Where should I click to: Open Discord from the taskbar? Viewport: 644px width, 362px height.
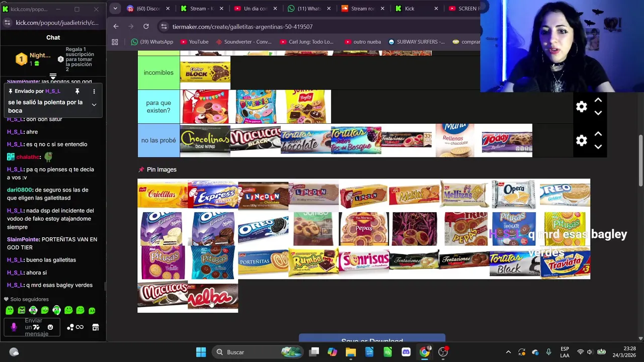(406, 352)
